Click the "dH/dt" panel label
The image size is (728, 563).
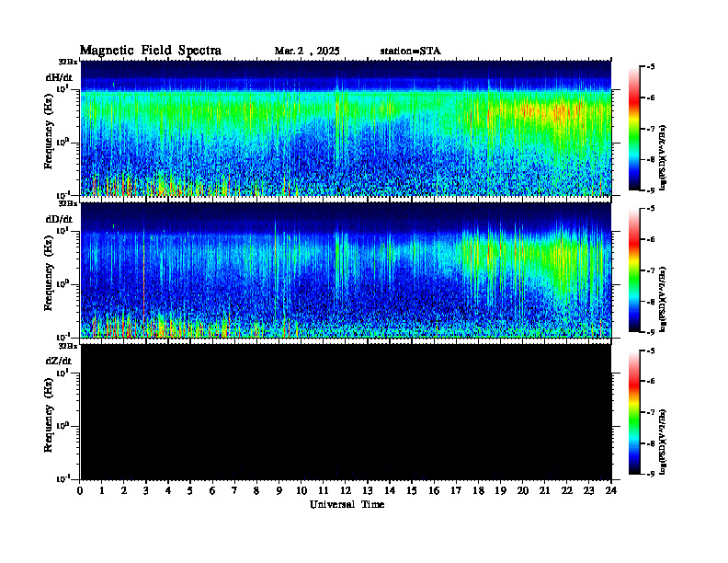click(x=59, y=77)
